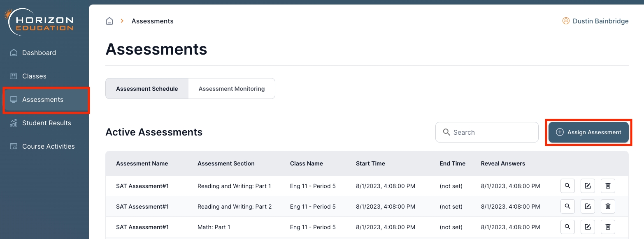View details of Reading and Writing: Part 1
Viewport: 644px width, 239px height.
pyautogui.click(x=567, y=186)
